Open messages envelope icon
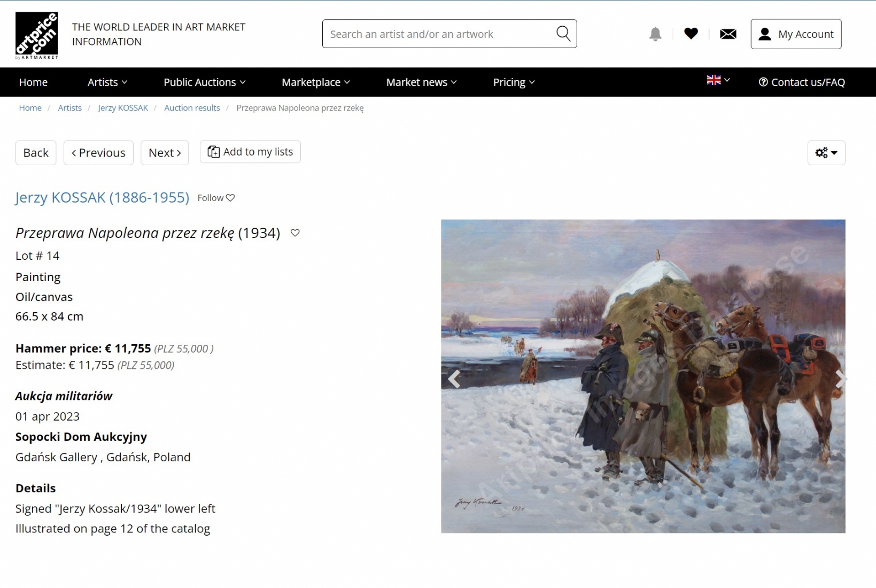876x588 pixels. [x=728, y=34]
